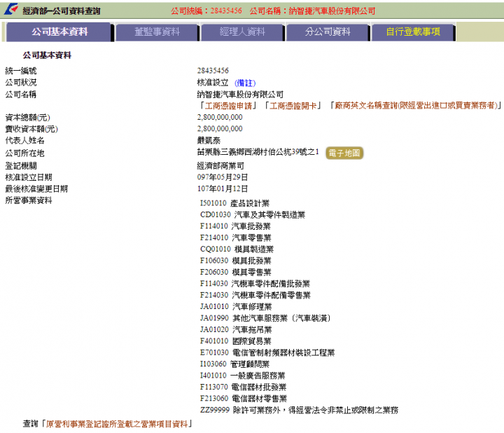Screen dimensions: 504x433
Task: Click the date 097年05月29日
Action: (223, 177)
